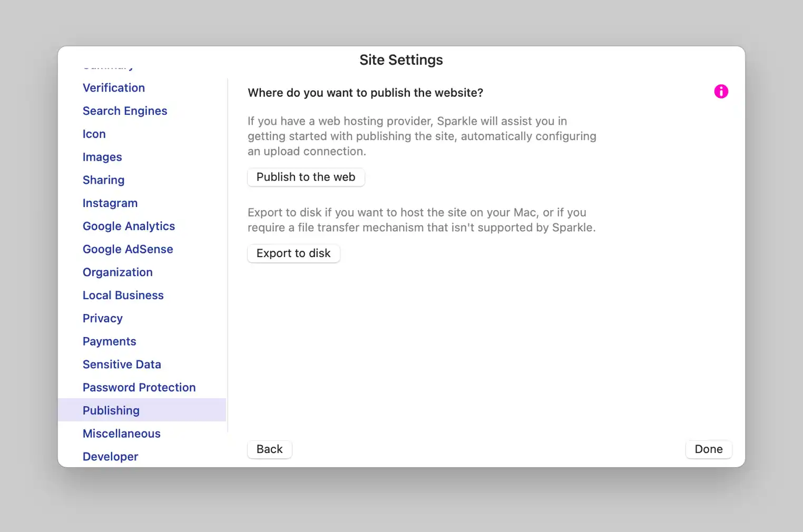Click the pink info icon

click(721, 92)
